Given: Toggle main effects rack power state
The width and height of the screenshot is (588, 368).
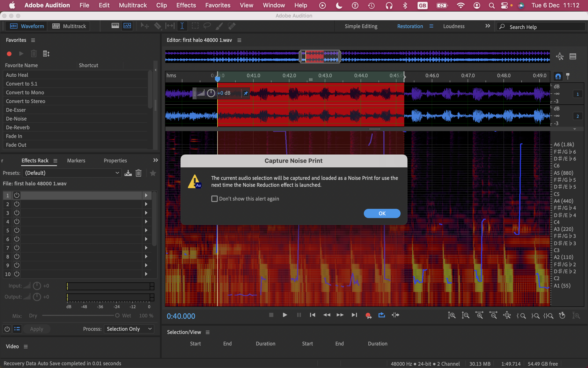Looking at the screenshot, I should pos(7,329).
